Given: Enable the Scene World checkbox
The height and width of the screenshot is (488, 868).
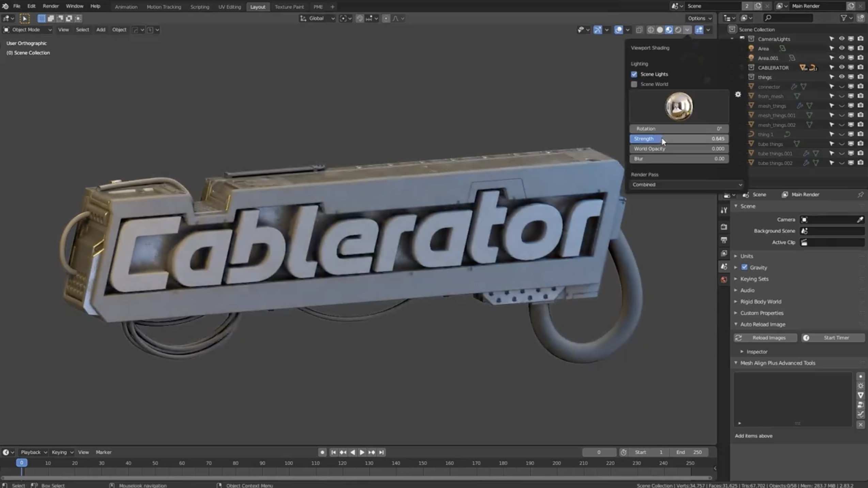Looking at the screenshot, I should [634, 84].
